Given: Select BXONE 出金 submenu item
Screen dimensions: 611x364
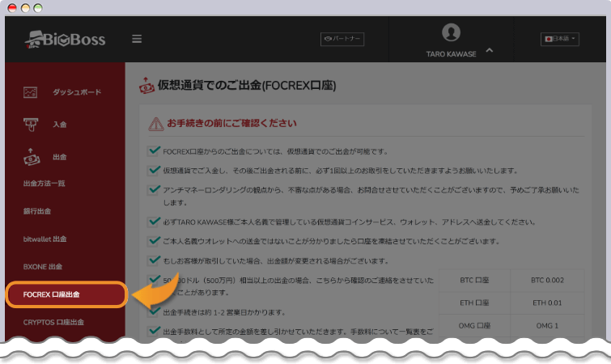Looking at the screenshot, I should 43,267.
